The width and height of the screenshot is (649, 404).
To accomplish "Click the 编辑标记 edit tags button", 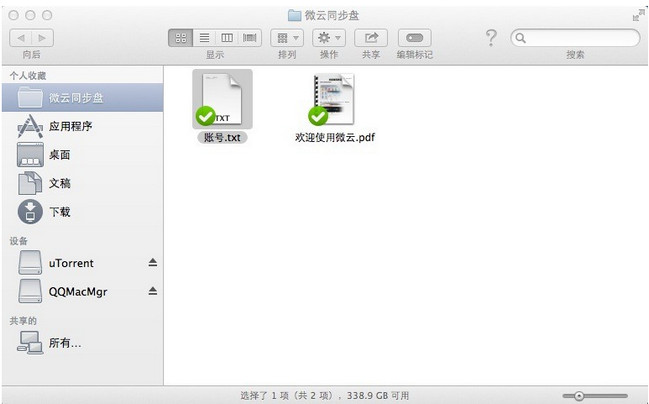I will pos(414,38).
